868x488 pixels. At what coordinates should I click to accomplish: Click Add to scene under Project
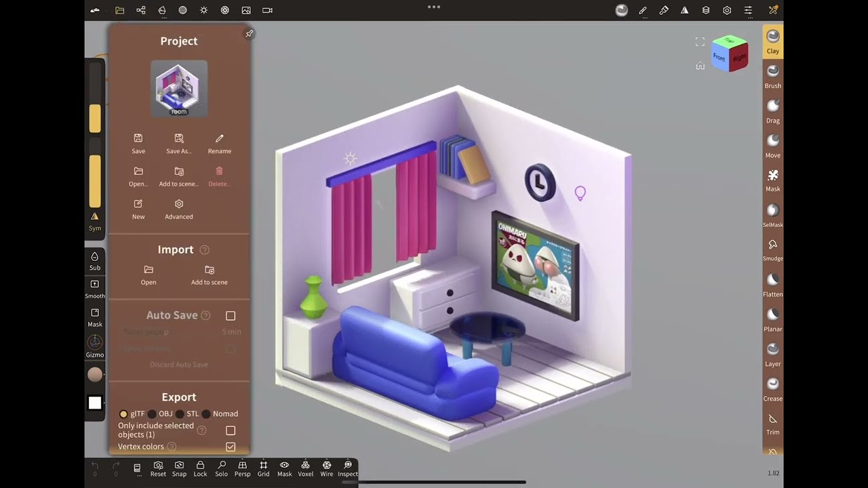click(x=179, y=176)
